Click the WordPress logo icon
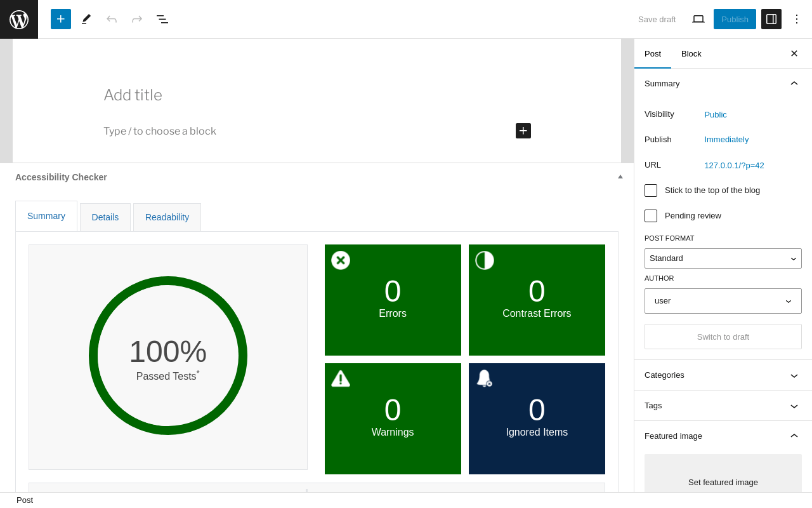The image size is (812, 508). point(19,19)
